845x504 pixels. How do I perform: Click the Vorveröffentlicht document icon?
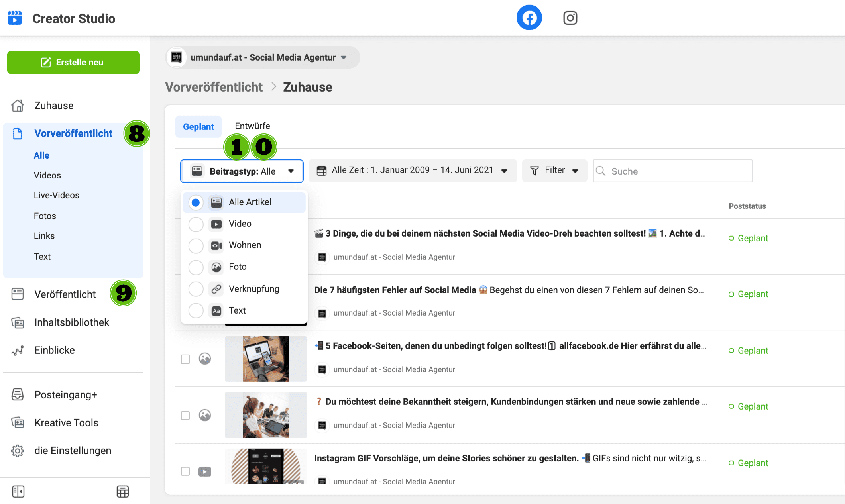pyautogui.click(x=18, y=133)
